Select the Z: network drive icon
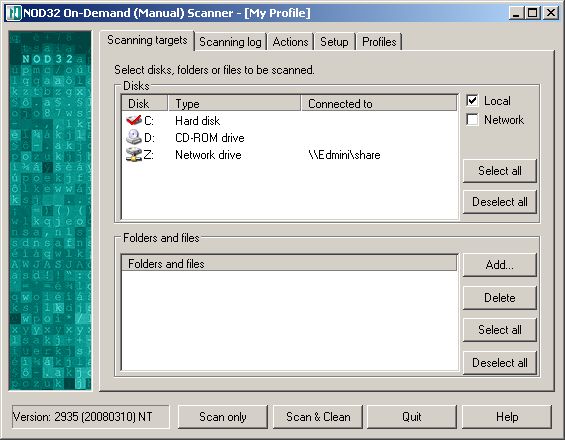Image resolution: width=565 pixels, height=440 pixels. (x=134, y=155)
